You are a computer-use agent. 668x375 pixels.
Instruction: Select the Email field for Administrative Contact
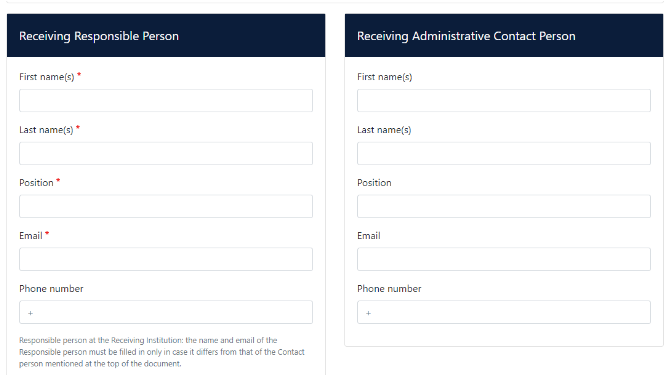click(x=504, y=259)
